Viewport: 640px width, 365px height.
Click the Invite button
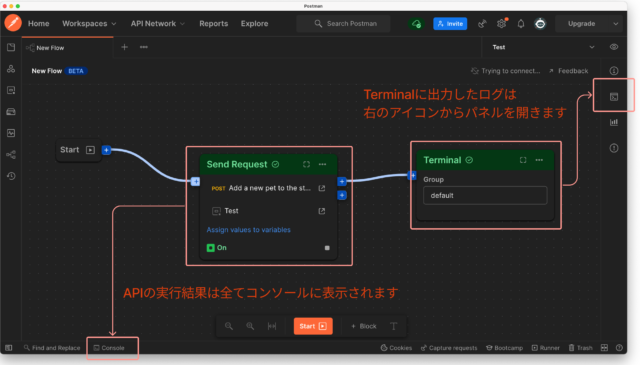coord(450,24)
